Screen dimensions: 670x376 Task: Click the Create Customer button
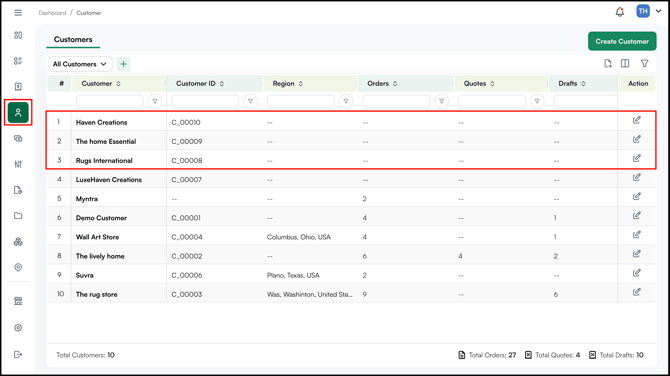coord(622,41)
